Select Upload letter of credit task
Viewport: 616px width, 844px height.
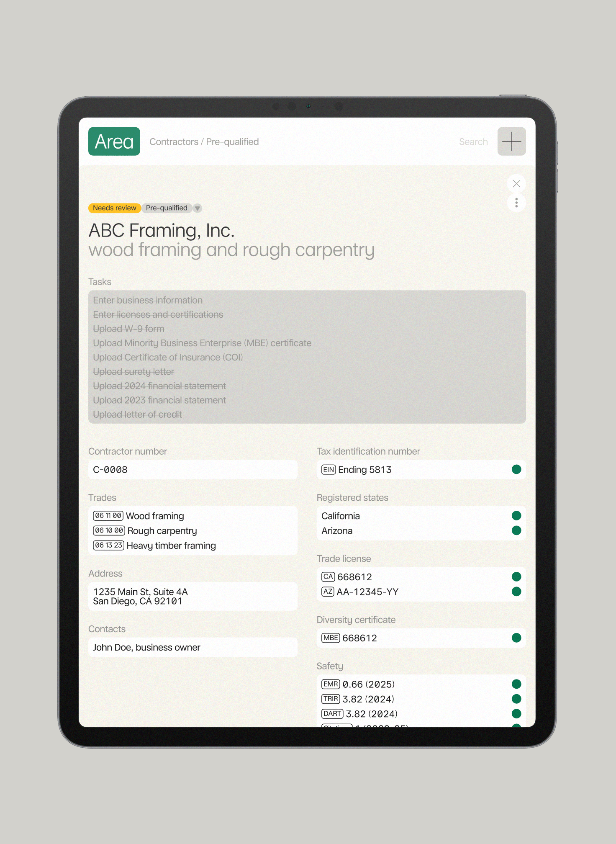pos(137,414)
